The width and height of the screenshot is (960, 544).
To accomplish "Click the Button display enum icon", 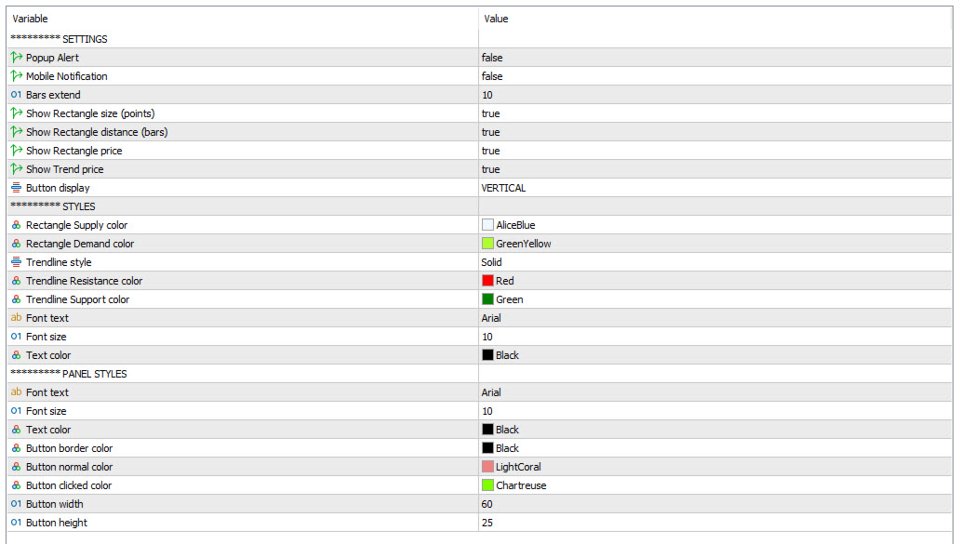I will pyautogui.click(x=16, y=188).
